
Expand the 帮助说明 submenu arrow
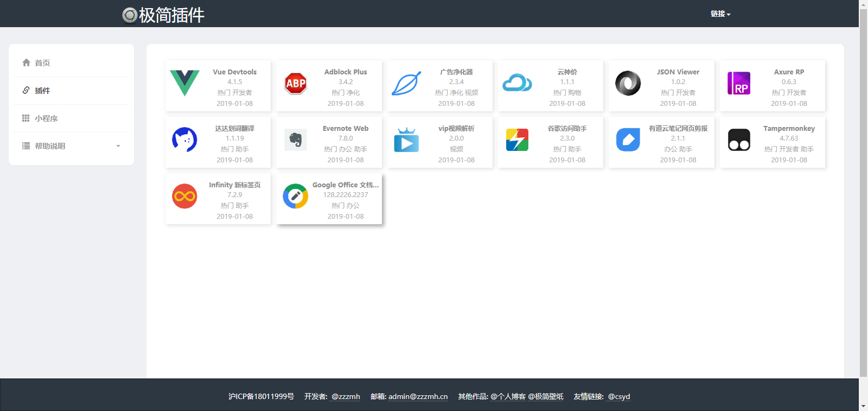pos(118,146)
